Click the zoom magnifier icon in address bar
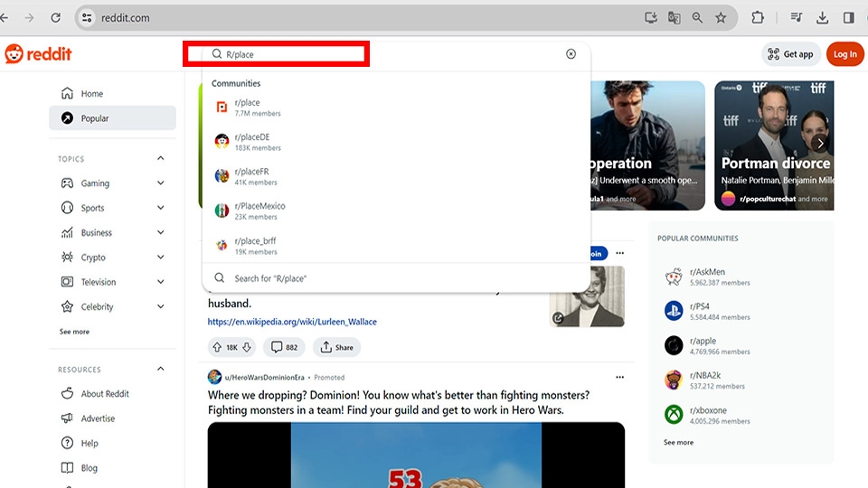 [x=697, y=18]
